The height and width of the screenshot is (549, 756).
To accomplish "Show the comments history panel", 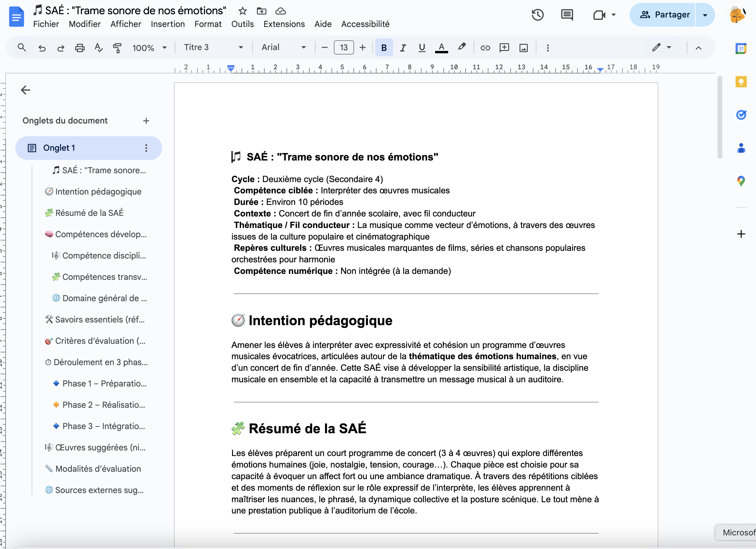I will point(567,15).
